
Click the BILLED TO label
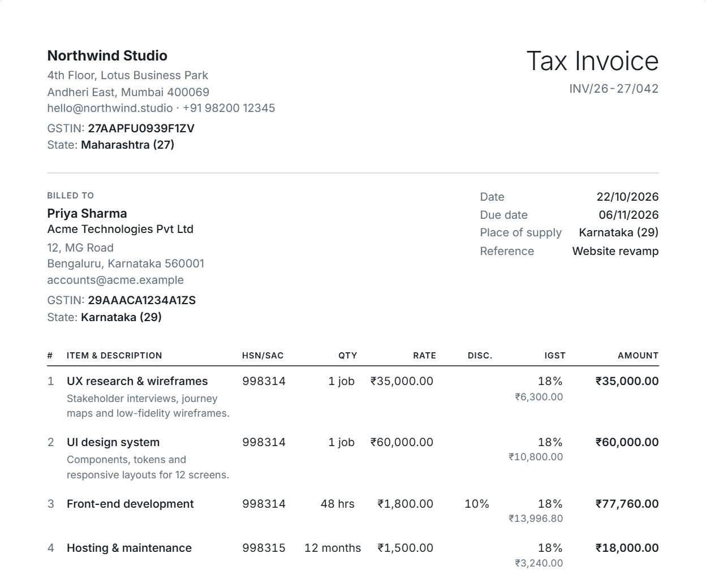pyautogui.click(x=71, y=196)
